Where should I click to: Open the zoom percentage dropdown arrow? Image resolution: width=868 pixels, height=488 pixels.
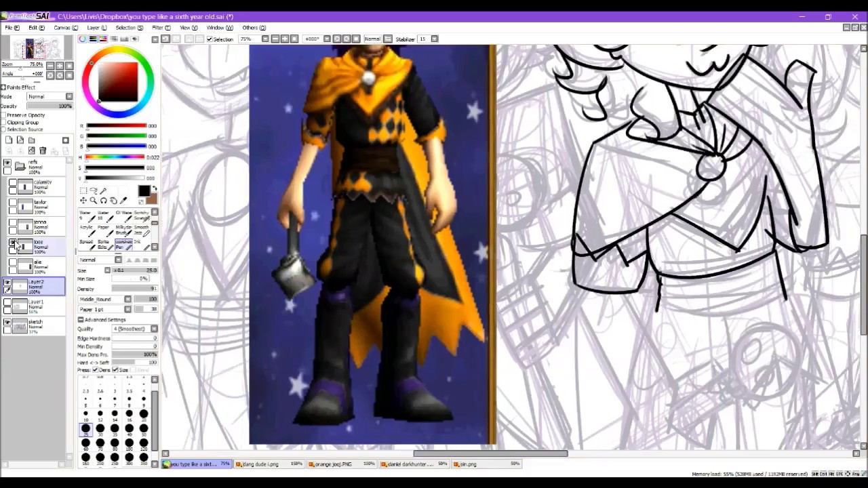click(x=266, y=39)
